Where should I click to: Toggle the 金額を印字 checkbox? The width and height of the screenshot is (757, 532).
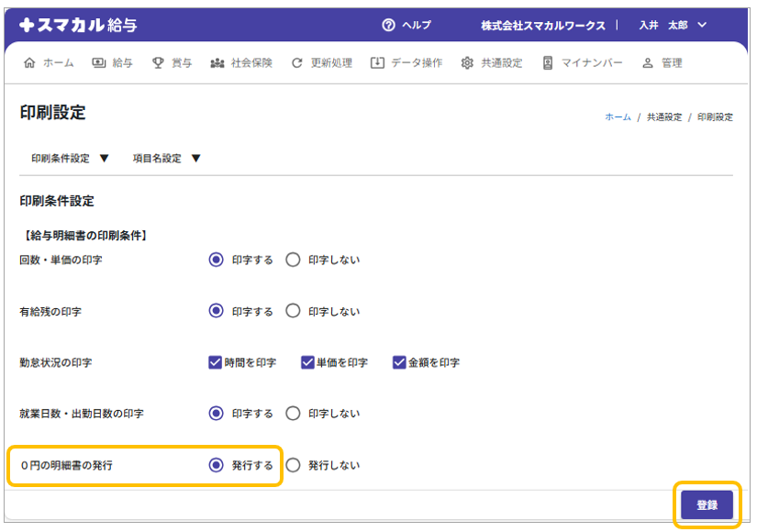(x=399, y=362)
